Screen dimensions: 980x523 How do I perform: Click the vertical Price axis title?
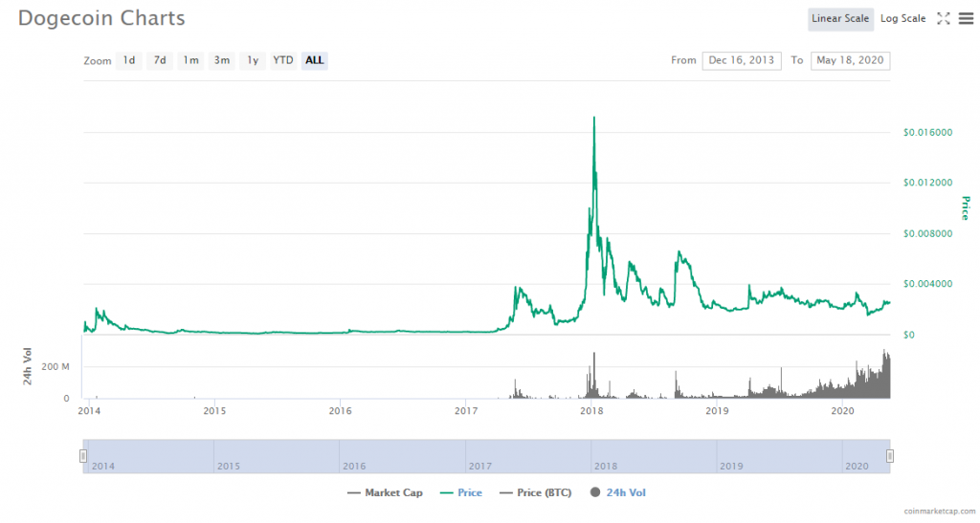[965, 208]
